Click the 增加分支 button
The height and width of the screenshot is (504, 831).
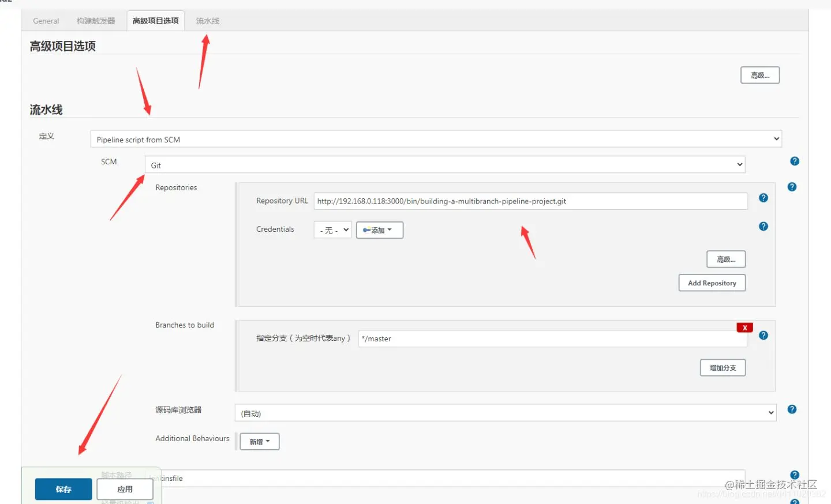point(723,368)
